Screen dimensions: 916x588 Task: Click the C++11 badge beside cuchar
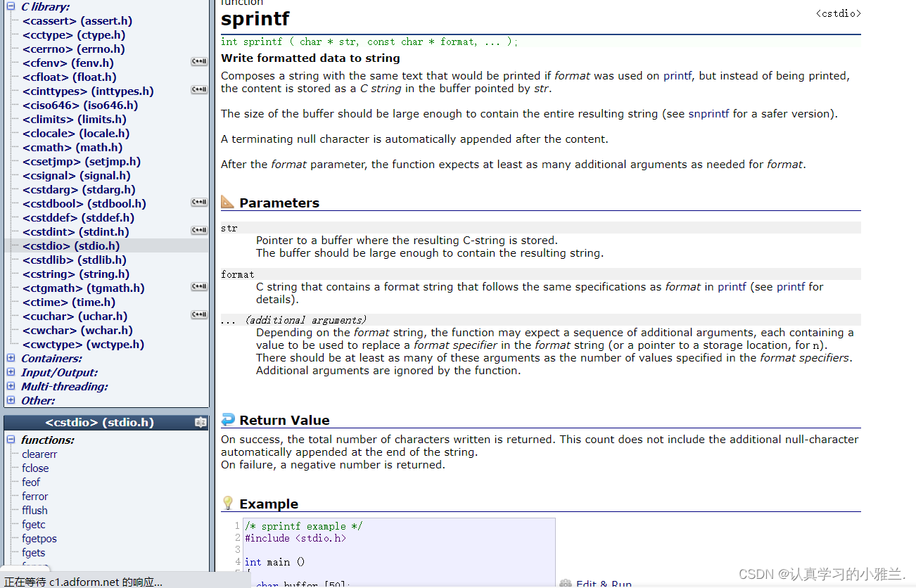tap(199, 315)
